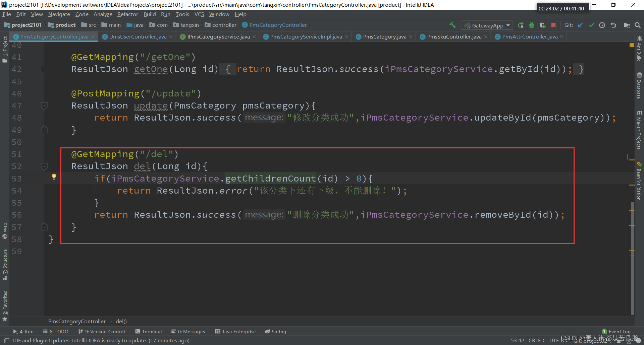This screenshot has height=345, width=644.
Task: Click project2101 in the navigation bar
Action: (23, 25)
